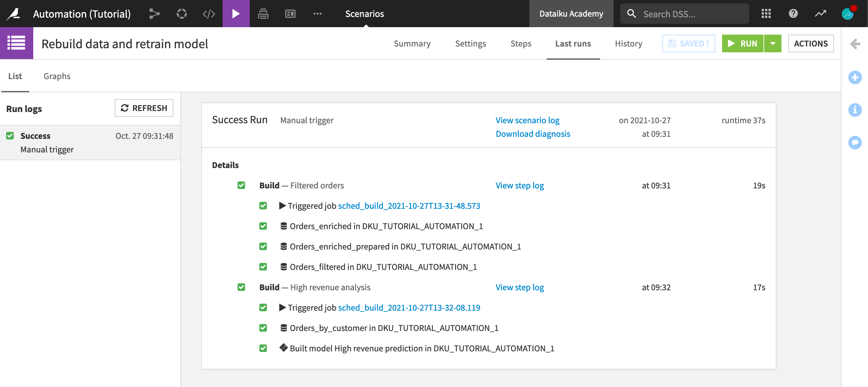Click the dataset icon beside Orders_filtered
This screenshot has width=868, height=387.
[x=284, y=267]
